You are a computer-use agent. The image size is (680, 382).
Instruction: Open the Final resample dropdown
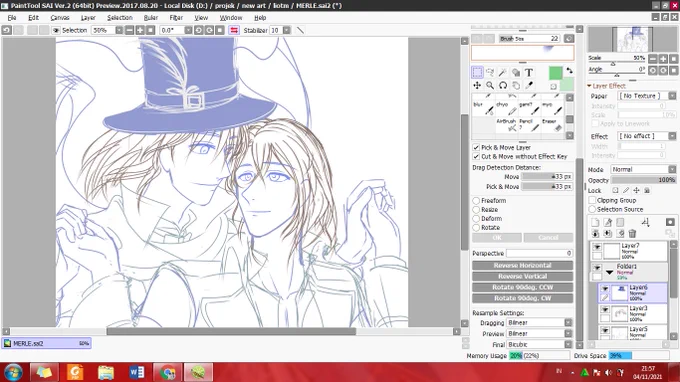(x=568, y=344)
